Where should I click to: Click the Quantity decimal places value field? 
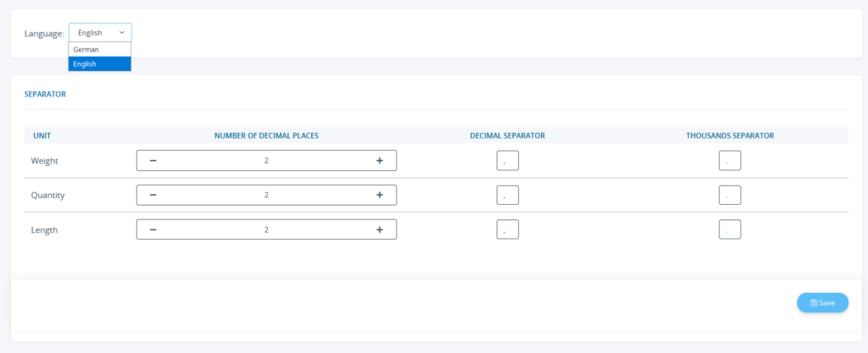(266, 195)
